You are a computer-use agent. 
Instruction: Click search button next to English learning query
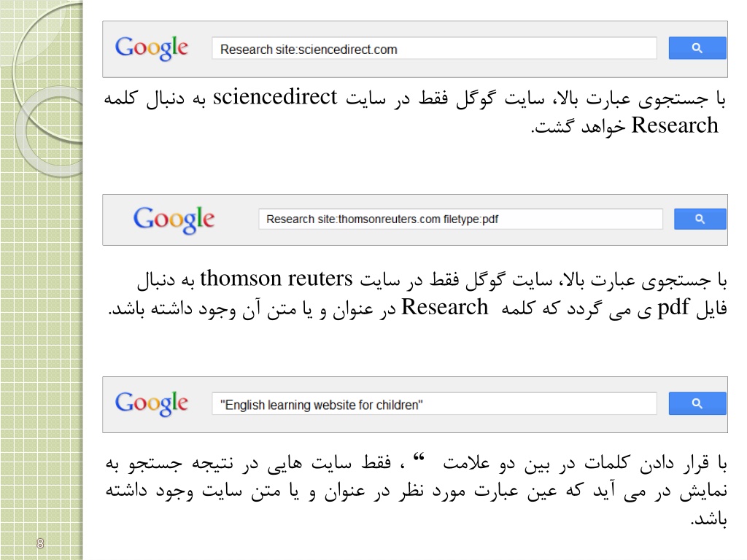coord(697,403)
